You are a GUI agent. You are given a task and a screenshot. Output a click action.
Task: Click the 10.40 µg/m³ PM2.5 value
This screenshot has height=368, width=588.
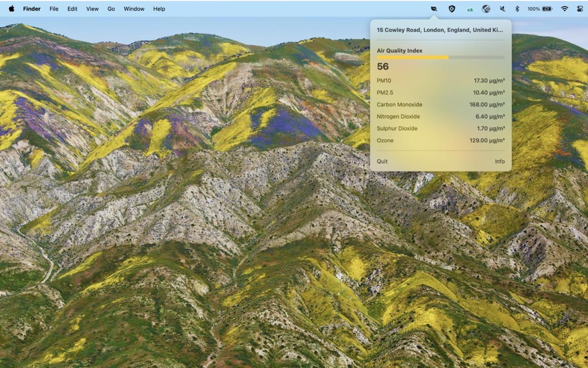coord(489,92)
